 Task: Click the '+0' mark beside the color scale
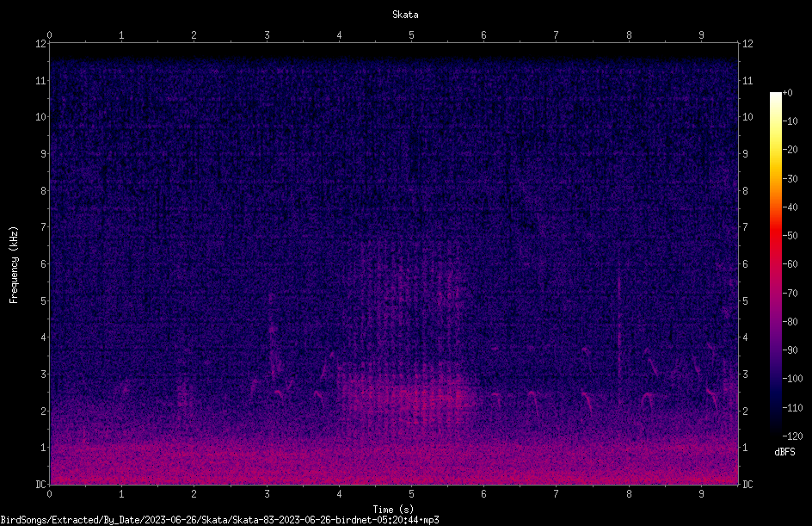tap(788, 93)
